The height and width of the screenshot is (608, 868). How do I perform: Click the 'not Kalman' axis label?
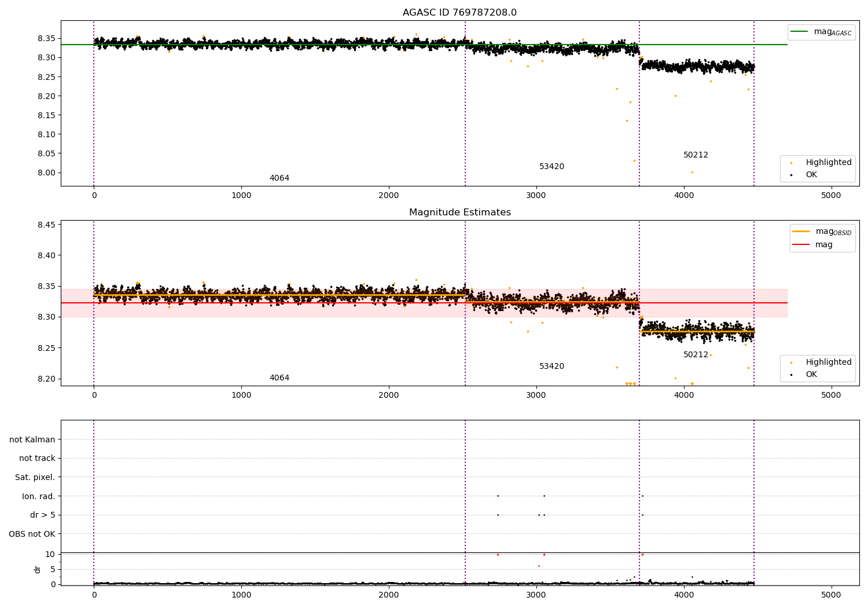pyautogui.click(x=32, y=439)
